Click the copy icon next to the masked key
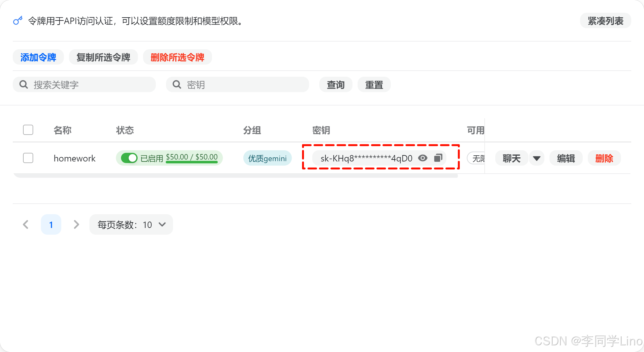Screen dimensions: 644x352 [438, 158]
